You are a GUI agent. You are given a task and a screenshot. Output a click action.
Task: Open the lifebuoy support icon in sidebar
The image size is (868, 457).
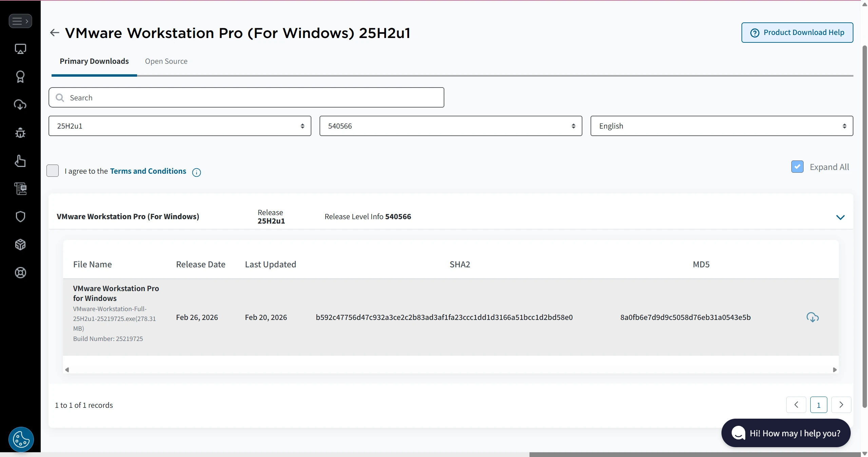tap(20, 272)
